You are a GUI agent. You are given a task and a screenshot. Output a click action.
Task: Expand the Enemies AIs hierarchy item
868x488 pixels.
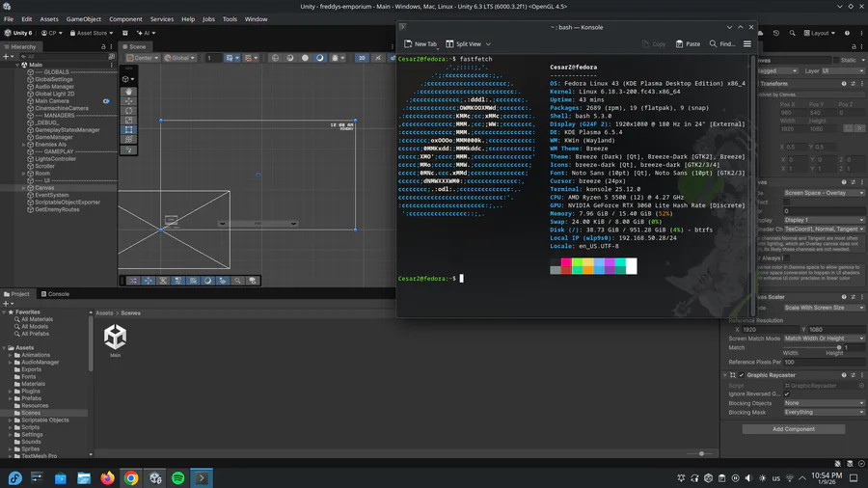tap(24, 145)
